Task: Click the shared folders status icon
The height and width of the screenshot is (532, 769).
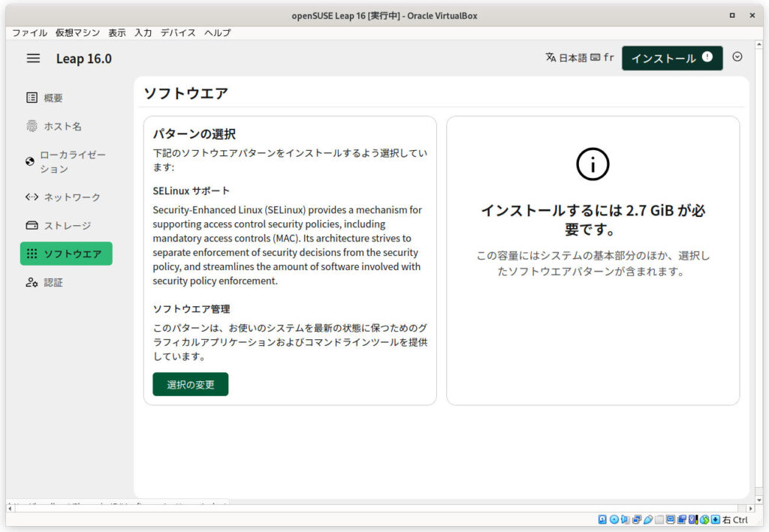Action: tap(659, 519)
